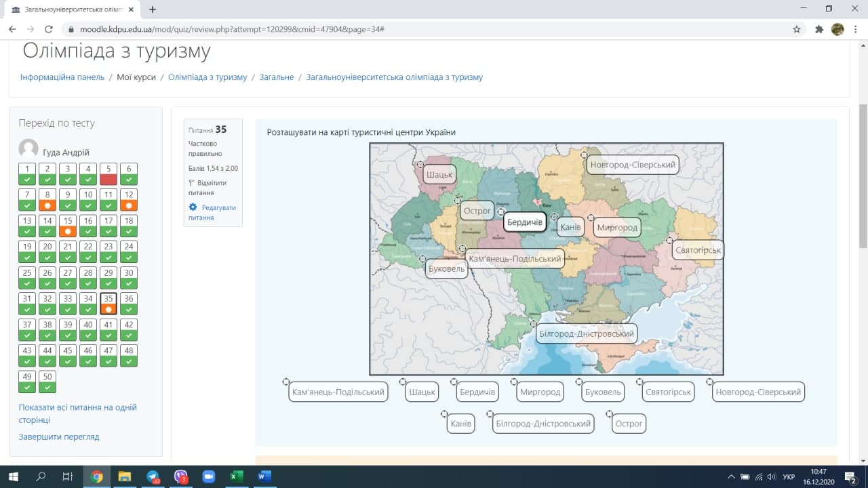Jump to question 43
This screenshot has width=868, height=488.
tap(27, 356)
